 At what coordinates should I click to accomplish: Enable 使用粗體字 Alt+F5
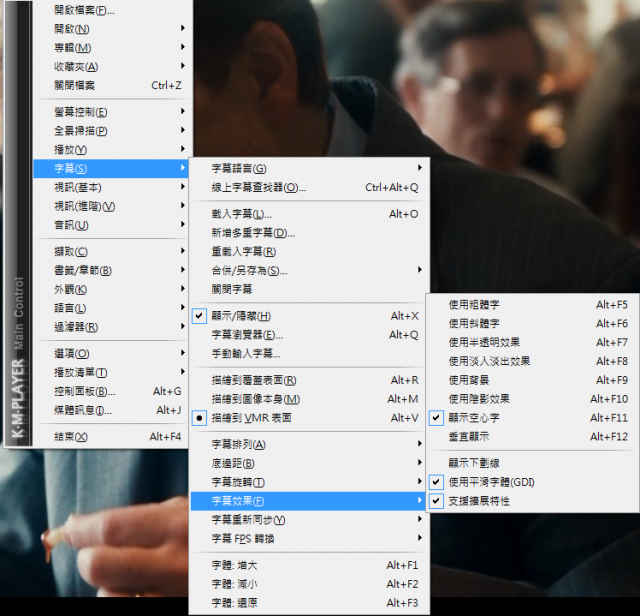click(533, 305)
